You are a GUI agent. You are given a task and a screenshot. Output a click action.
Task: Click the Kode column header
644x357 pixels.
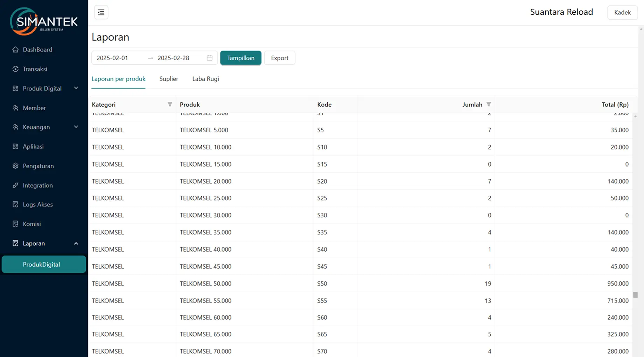coord(324,104)
